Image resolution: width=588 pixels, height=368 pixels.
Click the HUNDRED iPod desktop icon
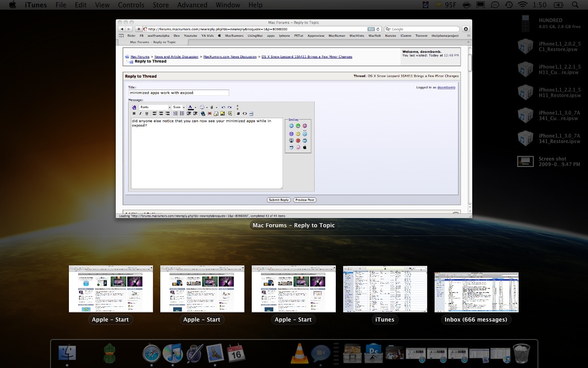[x=525, y=23]
